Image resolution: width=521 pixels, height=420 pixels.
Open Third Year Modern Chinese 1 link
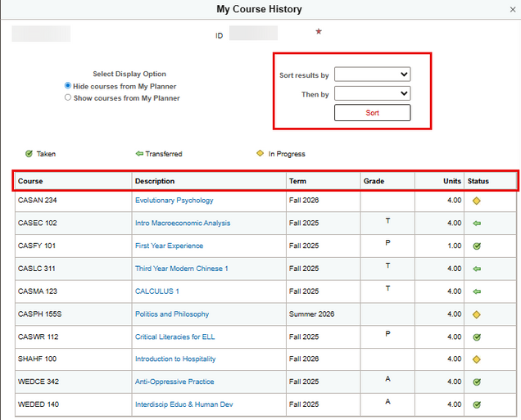pyautogui.click(x=181, y=269)
